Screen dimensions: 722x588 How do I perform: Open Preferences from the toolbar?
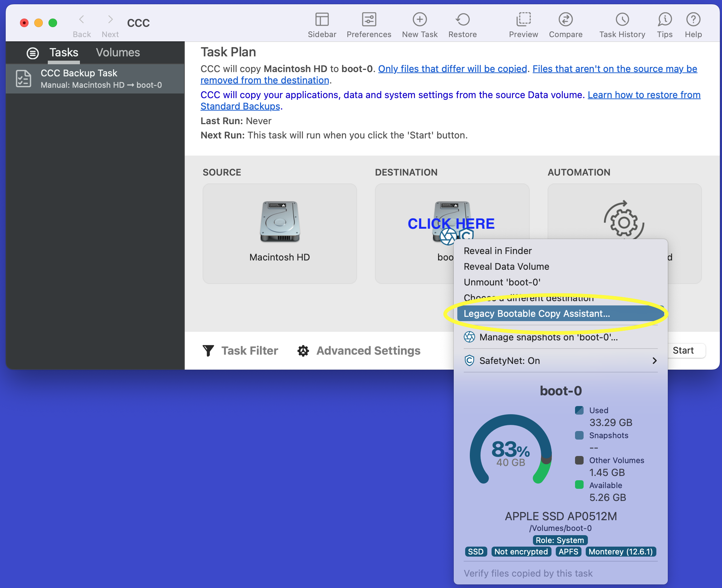click(369, 20)
